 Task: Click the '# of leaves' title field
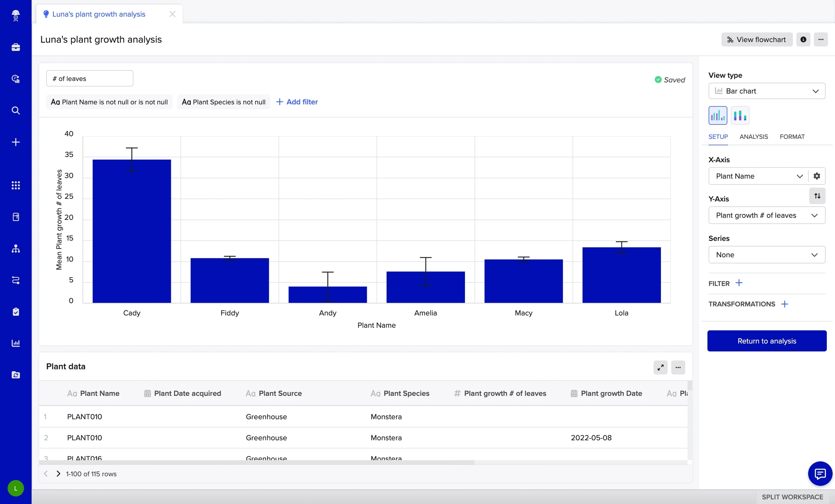90,78
